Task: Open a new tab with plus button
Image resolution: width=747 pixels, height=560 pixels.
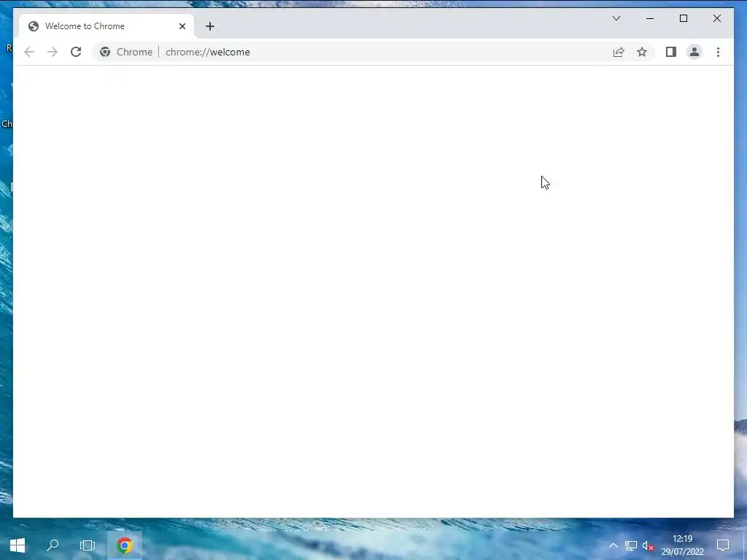Action: click(x=210, y=26)
